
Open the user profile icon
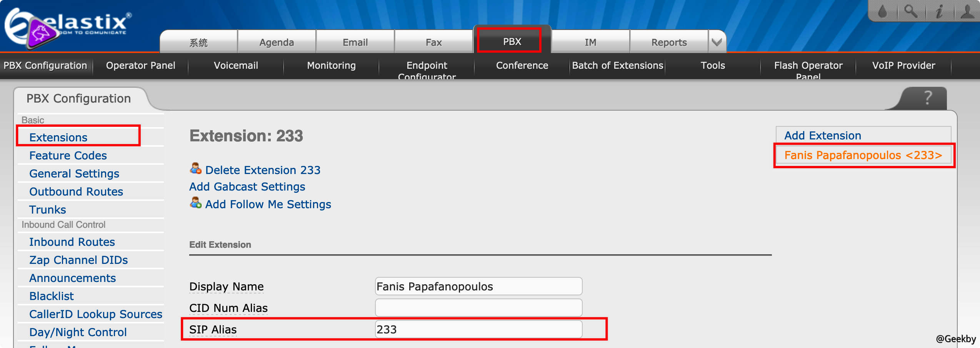(x=967, y=12)
